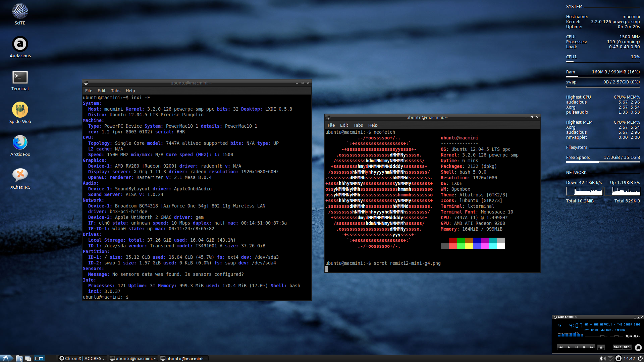This screenshot has width=644, height=362.
Task: Skip to next track in Audacious
Action: (592, 347)
